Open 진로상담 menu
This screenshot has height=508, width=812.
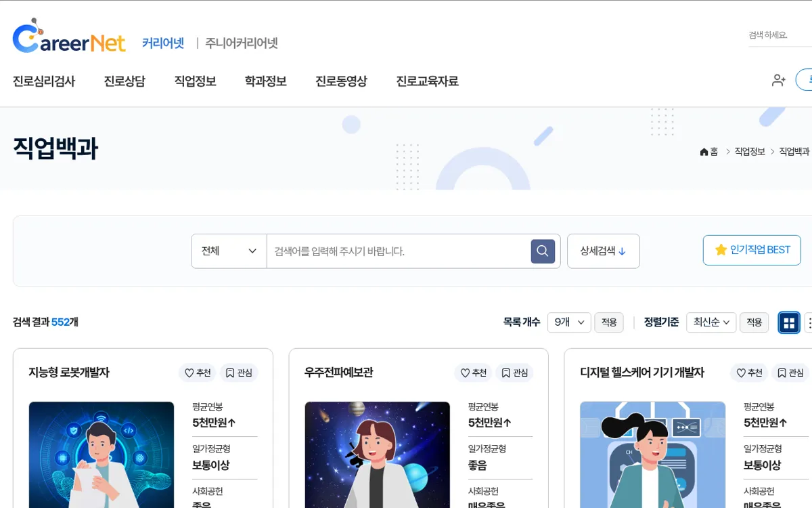point(125,81)
